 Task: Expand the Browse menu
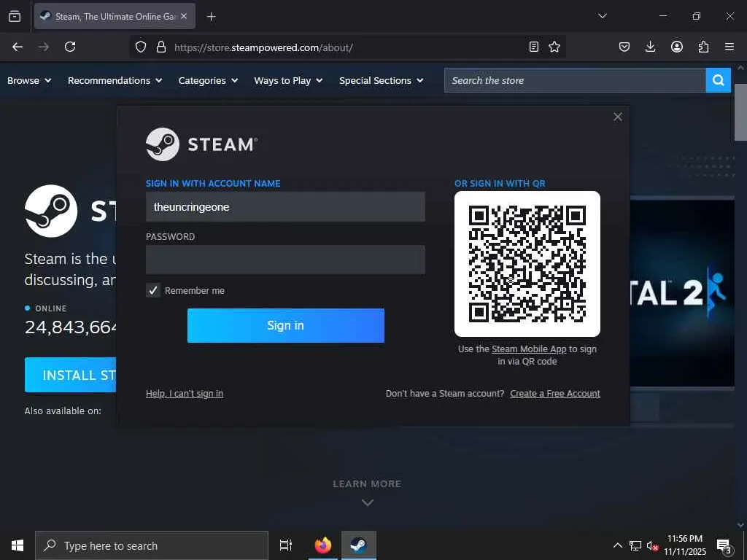pos(29,80)
